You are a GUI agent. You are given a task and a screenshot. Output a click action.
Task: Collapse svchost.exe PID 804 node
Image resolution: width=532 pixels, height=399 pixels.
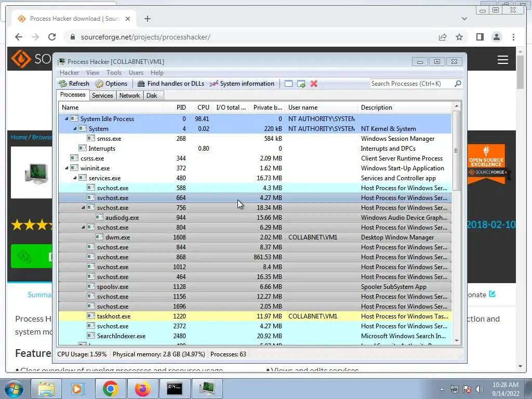point(83,227)
